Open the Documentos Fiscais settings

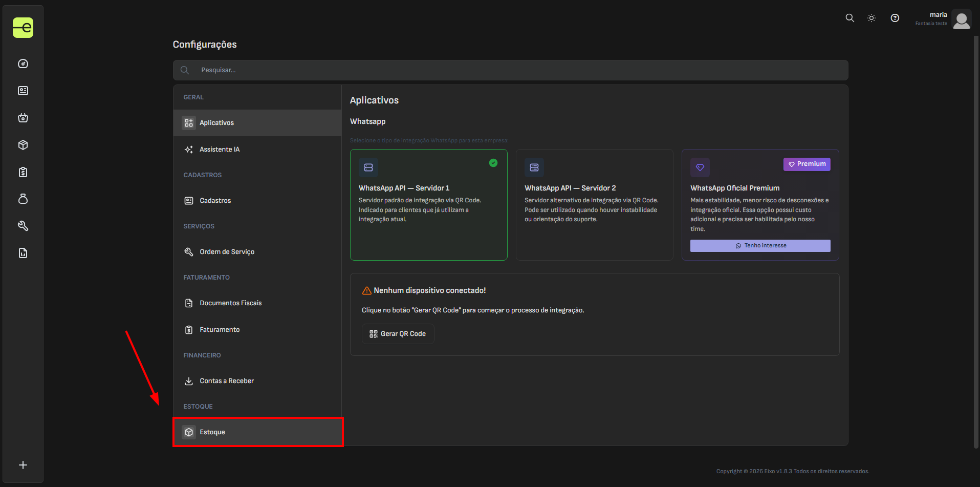[257, 303]
